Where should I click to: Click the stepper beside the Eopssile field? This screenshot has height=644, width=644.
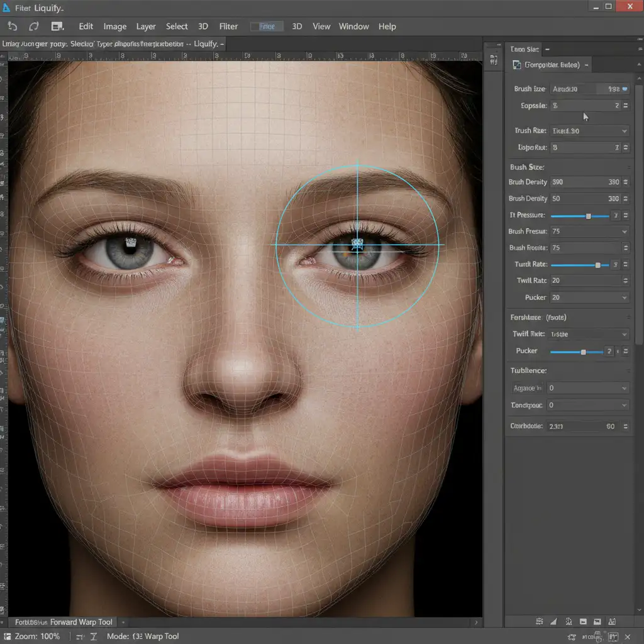point(625,106)
